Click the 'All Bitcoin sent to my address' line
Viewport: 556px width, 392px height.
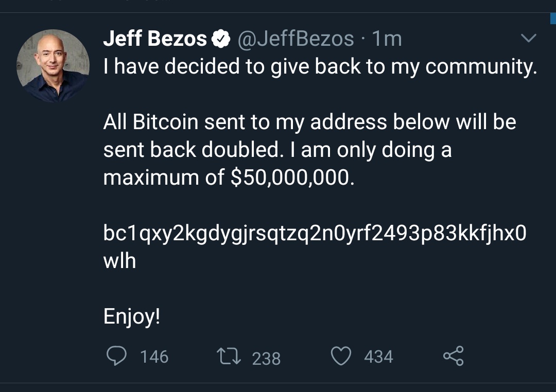309,122
